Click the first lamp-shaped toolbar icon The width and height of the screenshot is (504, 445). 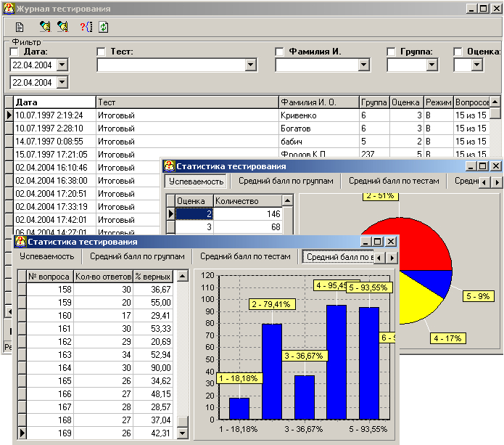pyautogui.click(x=44, y=27)
